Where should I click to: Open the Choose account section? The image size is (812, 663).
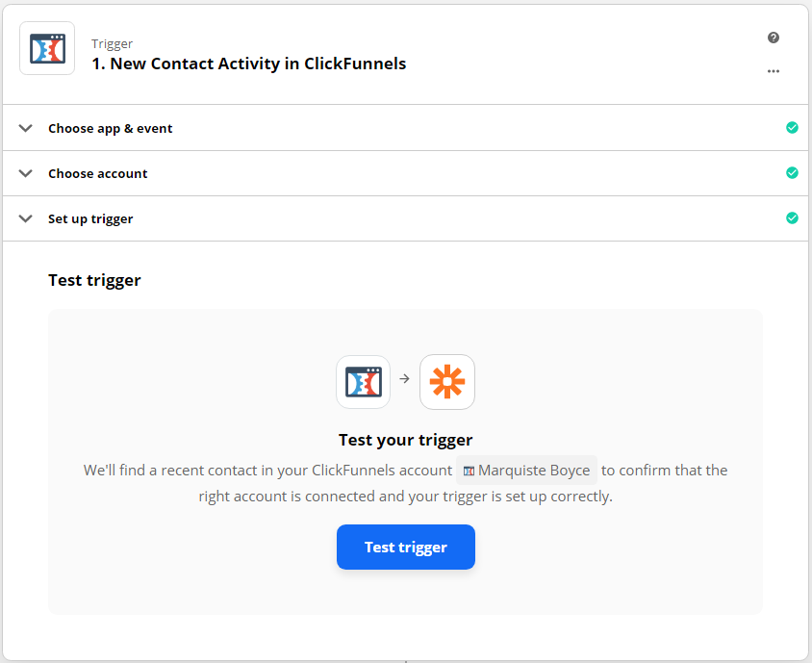[x=98, y=173]
